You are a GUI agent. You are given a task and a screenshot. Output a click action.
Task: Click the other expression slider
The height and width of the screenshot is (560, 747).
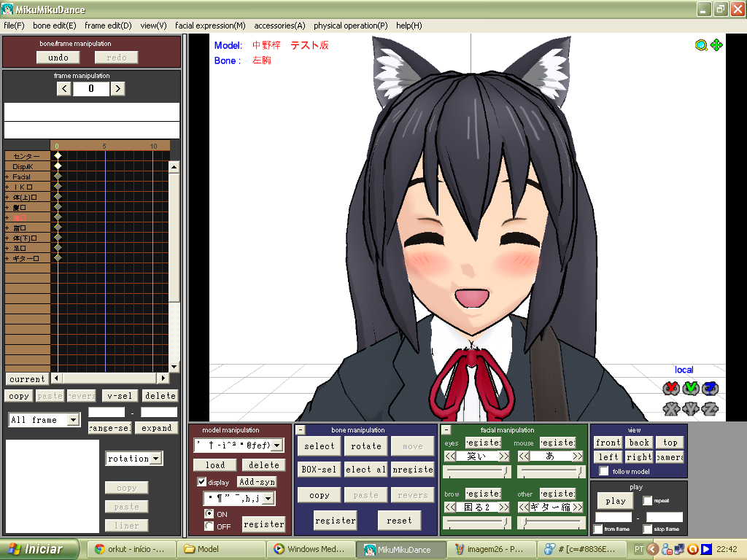point(551,522)
